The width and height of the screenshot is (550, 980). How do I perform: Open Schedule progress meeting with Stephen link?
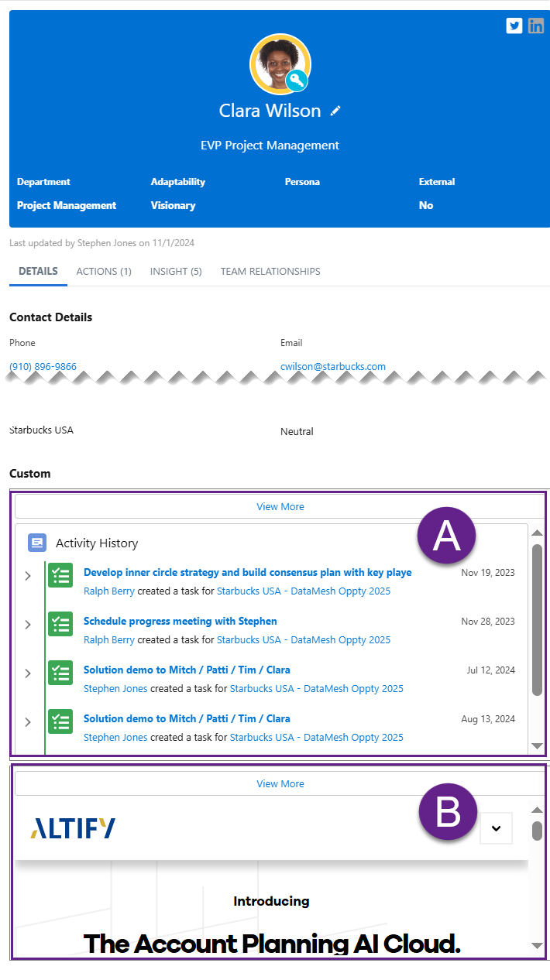point(180,622)
